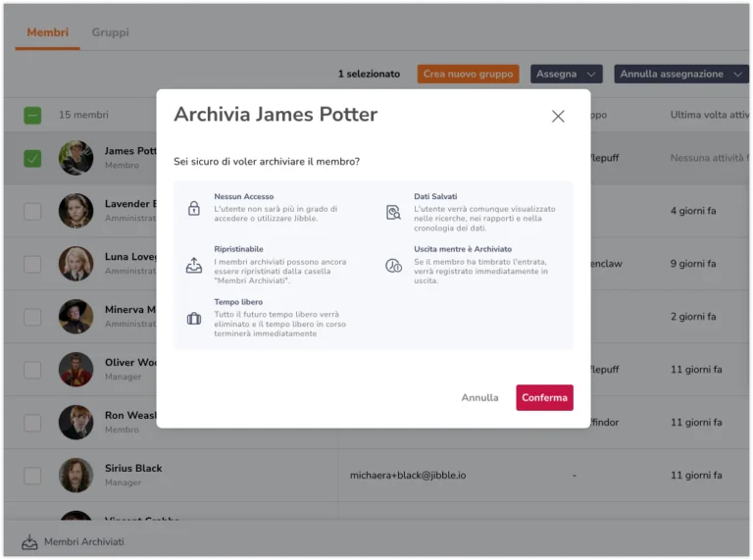Uncheck the James Potter member checkbox

click(x=32, y=158)
